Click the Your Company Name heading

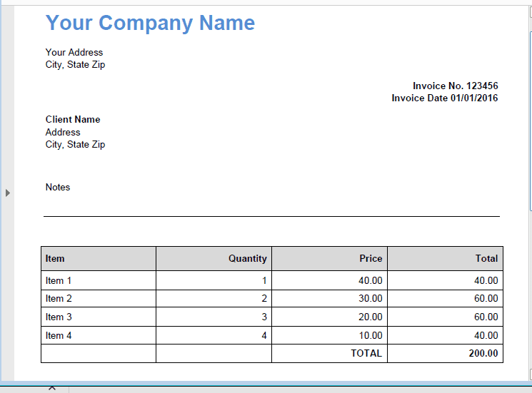coord(150,23)
